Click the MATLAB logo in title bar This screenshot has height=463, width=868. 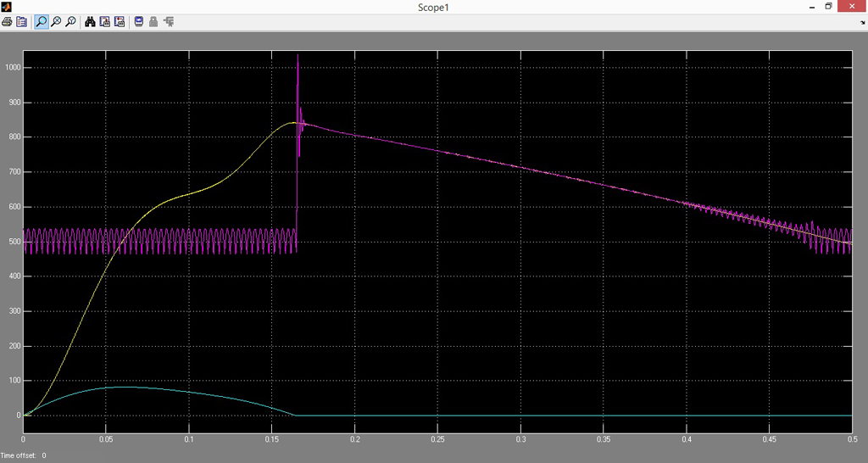coord(6,7)
